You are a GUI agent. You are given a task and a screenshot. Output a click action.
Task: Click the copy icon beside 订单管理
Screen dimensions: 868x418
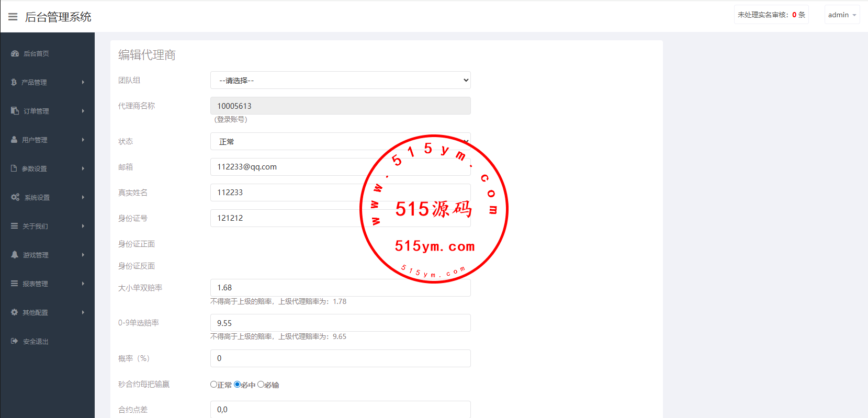pyautogui.click(x=15, y=111)
